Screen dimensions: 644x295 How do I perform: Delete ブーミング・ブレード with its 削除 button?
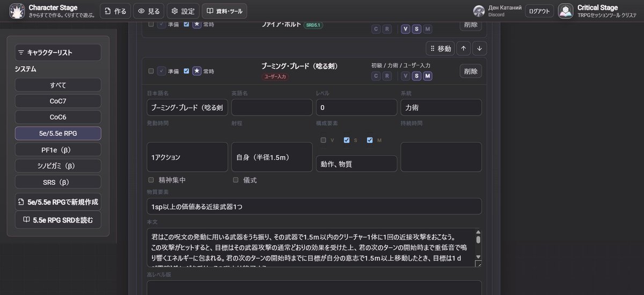point(471,71)
